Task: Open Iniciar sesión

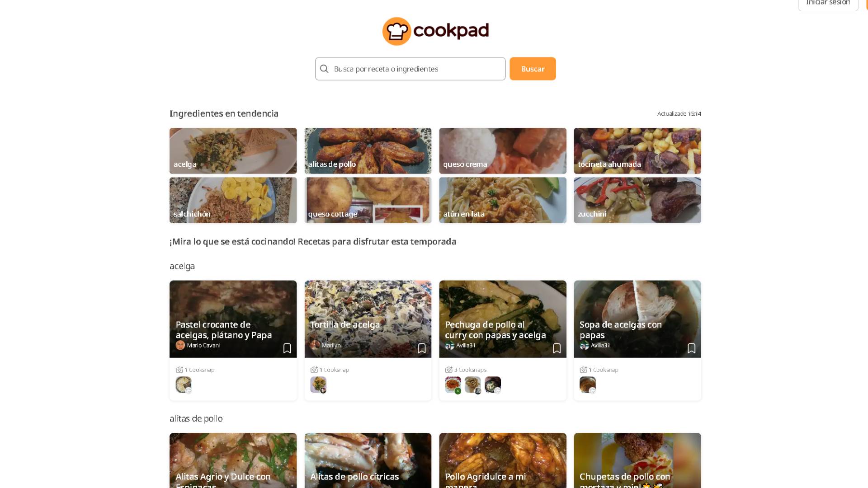Action: coord(828,4)
